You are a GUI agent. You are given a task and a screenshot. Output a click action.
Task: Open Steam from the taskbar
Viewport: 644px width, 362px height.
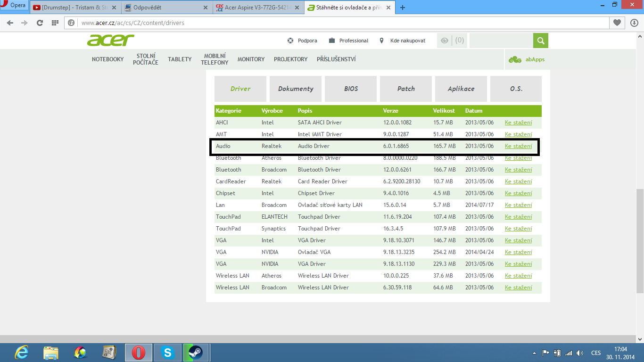coord(196,352)
